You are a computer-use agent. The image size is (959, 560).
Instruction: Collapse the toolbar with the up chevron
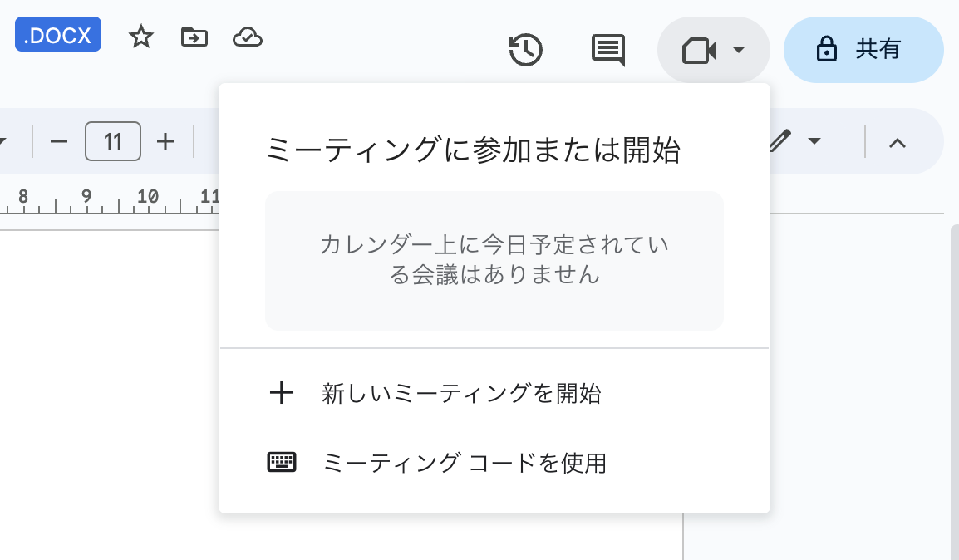(x=897, y=142)
